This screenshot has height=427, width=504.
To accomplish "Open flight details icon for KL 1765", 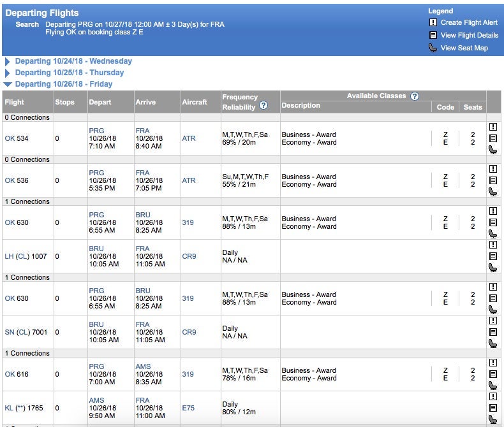I will (493, 408).
